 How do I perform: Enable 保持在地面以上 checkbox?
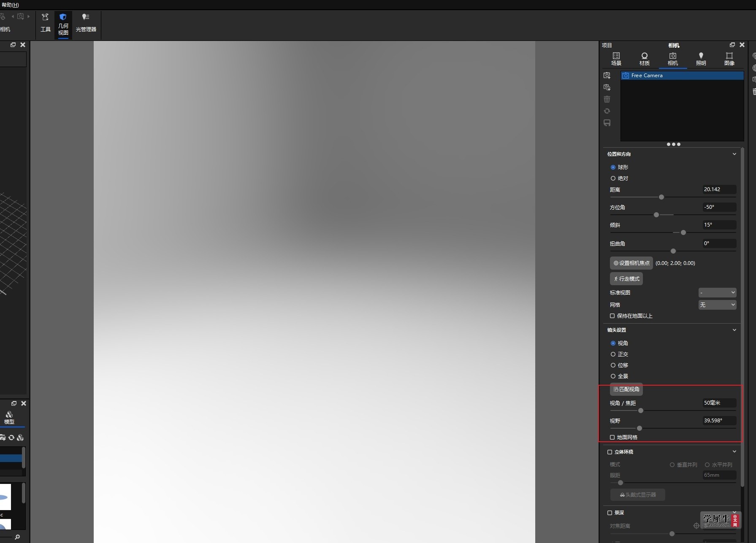(x=612, y=316)
